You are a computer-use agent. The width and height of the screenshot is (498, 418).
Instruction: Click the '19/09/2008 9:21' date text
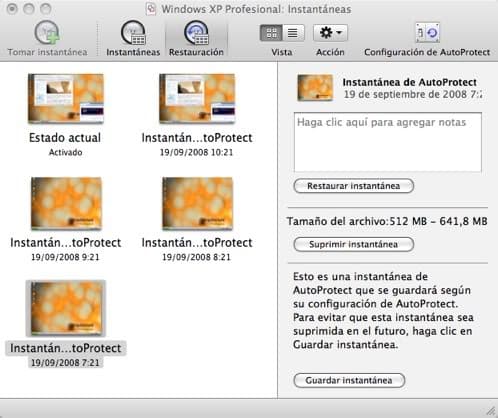coord(65,257)
